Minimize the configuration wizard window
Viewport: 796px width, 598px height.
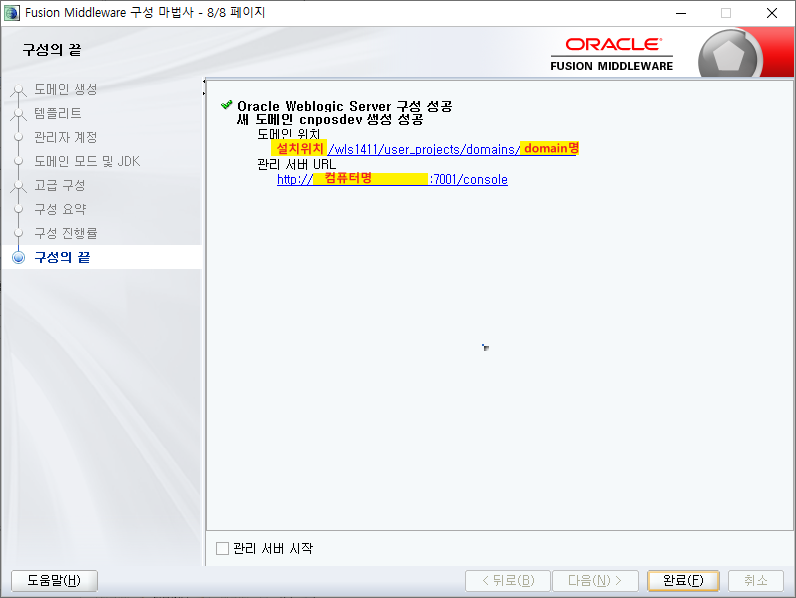tap(681, 13)
